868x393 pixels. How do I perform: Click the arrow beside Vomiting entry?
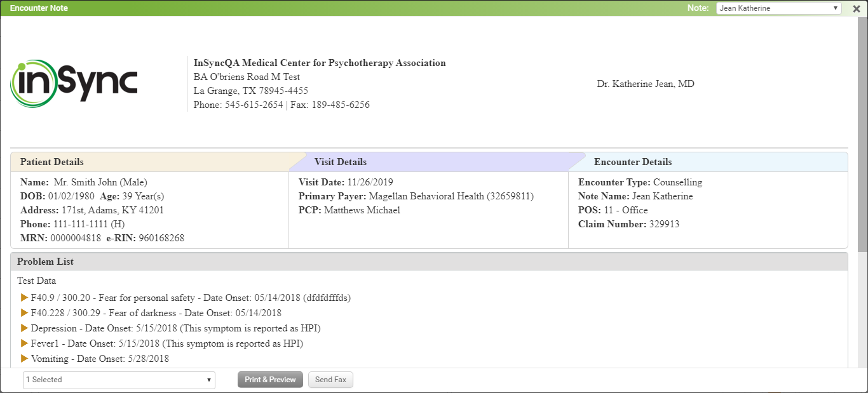(25, 358)
